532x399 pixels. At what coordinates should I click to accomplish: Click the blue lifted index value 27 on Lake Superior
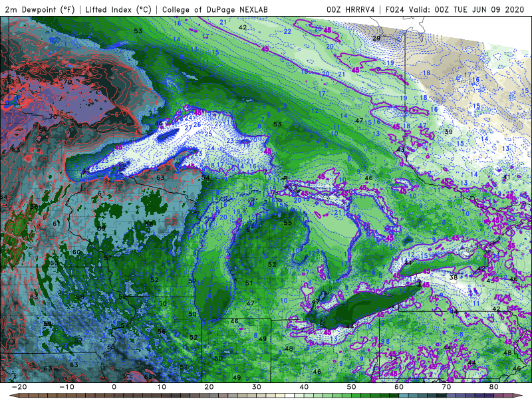click(x=188, y=128)
